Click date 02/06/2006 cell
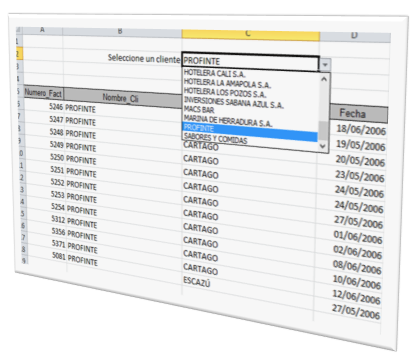 point(357,252)
